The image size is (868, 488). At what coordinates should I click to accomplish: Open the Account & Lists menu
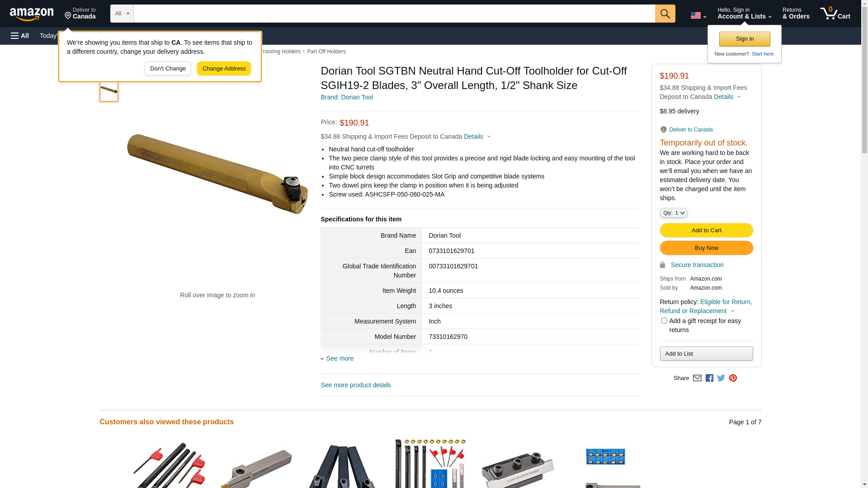tap(744, 14)
